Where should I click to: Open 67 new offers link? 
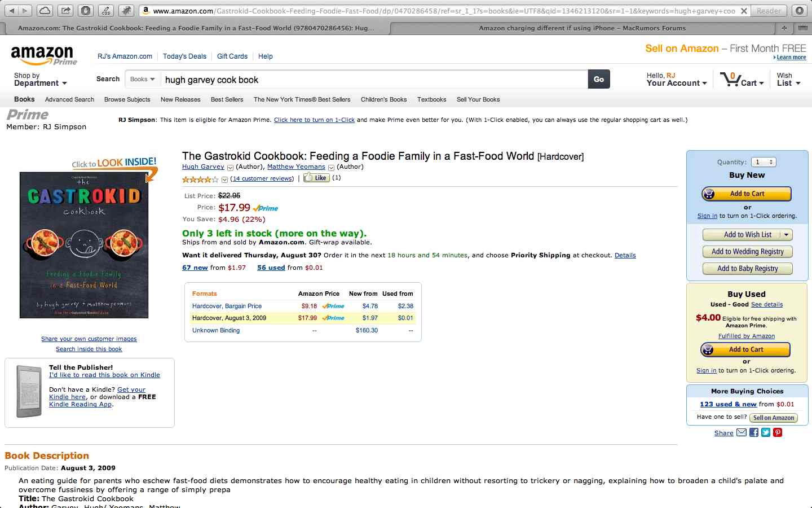coord(195,268)
